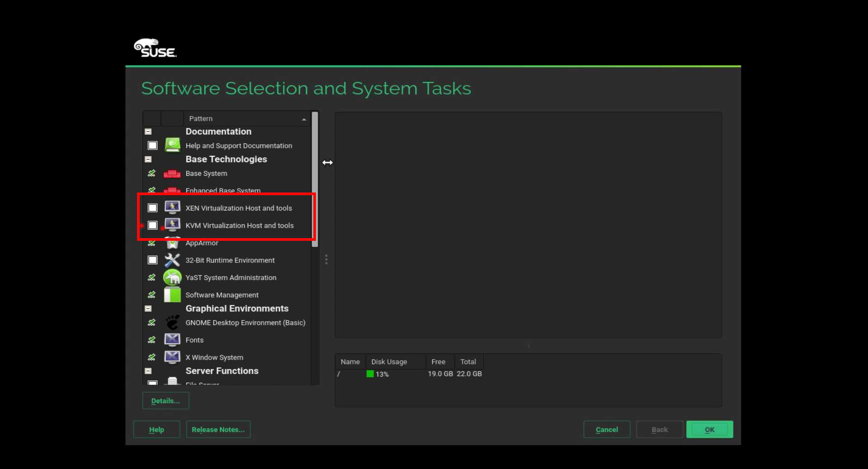Click the YaST System Administration icon
This screenshot has width=868, height=469.
coord(172,277)
